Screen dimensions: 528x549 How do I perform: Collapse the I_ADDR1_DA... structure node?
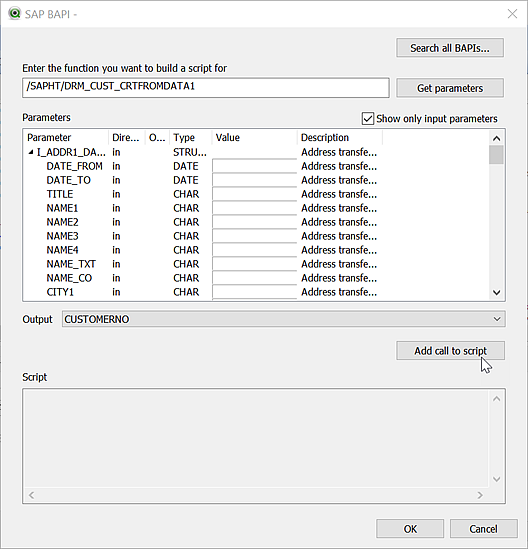31,152
